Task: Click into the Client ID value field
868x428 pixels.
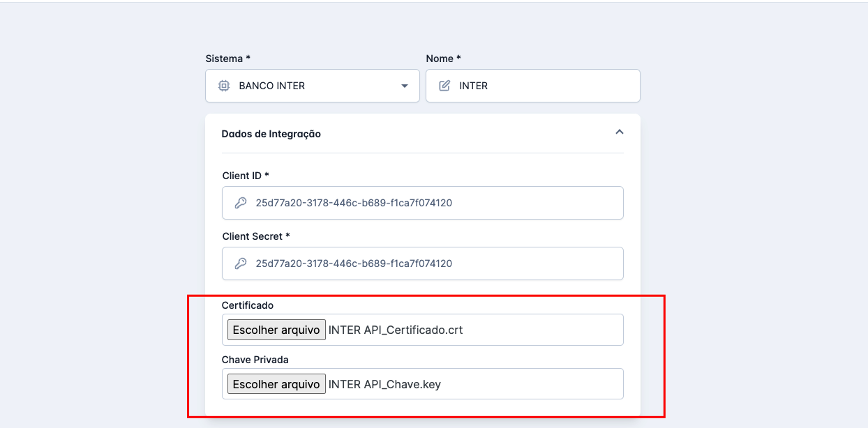Action: click(433, 203)
